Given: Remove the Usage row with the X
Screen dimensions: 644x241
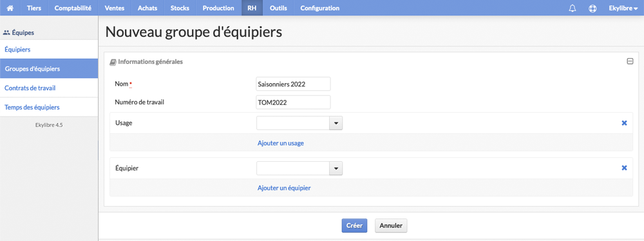Looking at the screenshot, I should (624, 123).
